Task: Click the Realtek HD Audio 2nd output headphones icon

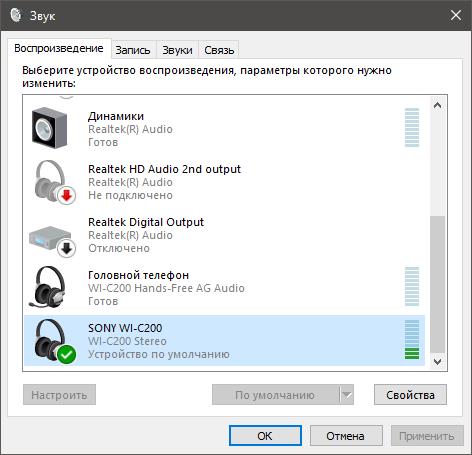Action: pos(53,182)
